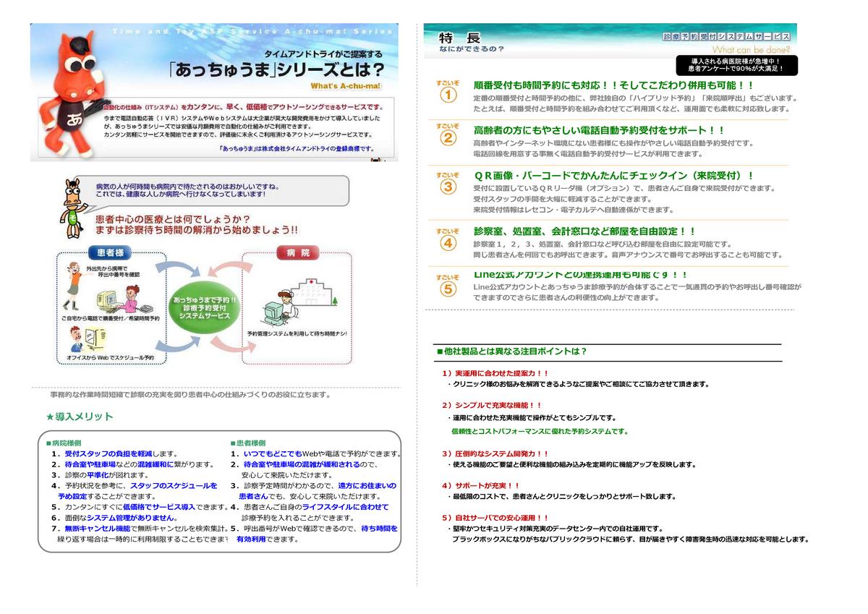Select the すごいぞ number 4 circle icon

click(x=448, y=242)
